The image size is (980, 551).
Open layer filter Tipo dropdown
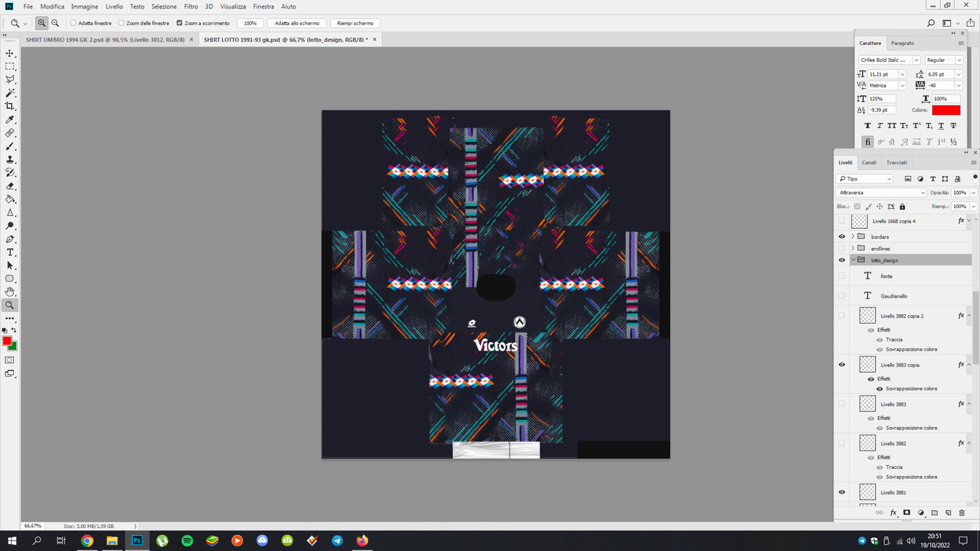tap(865, 178)
